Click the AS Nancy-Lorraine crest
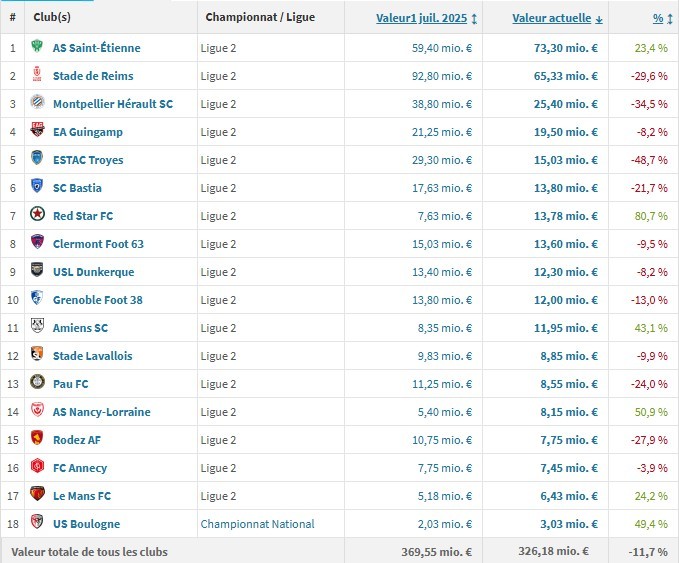679x563 pixels. click(x=37, y=410)
